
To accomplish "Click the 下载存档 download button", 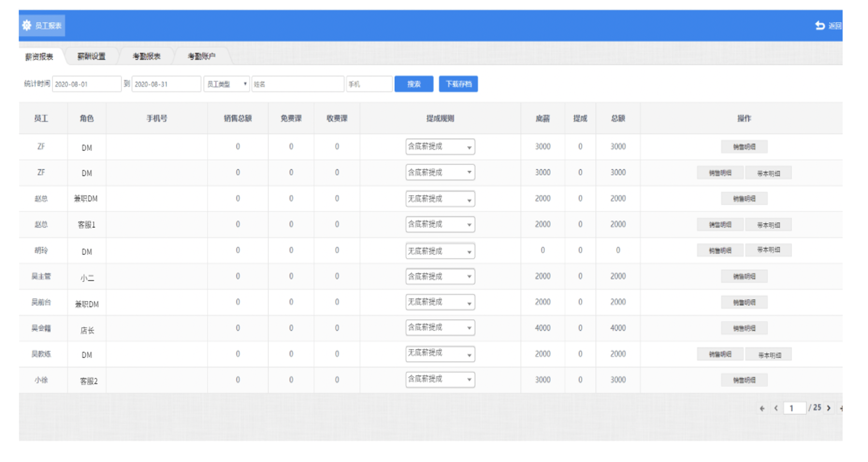I will click(x=458, y=84).
